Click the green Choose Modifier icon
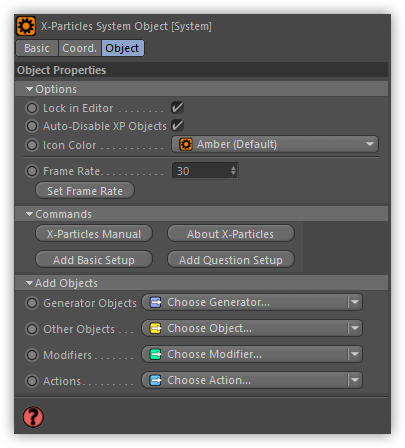This screenshot has width=405, height=448. 155,354
